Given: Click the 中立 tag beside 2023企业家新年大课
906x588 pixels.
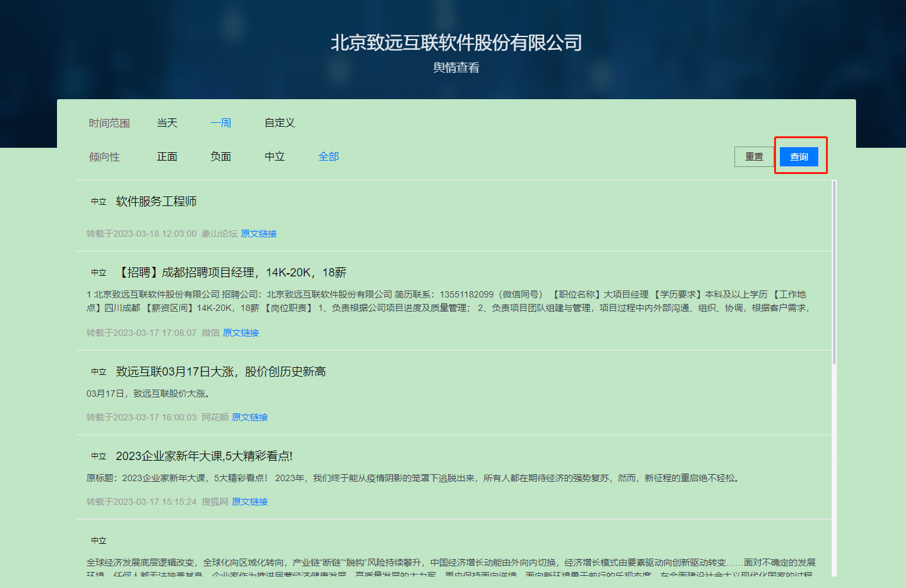Looking at the screenshot, I should (99, 456).
